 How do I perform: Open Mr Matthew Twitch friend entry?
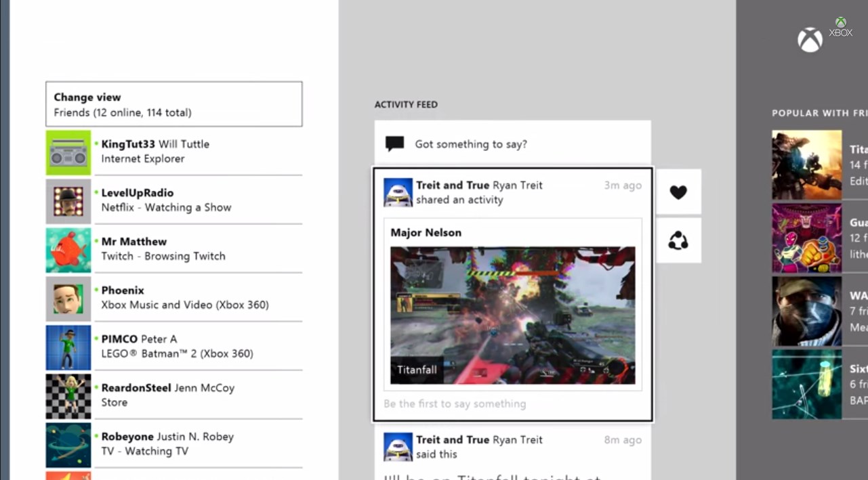tap(174, 250)
